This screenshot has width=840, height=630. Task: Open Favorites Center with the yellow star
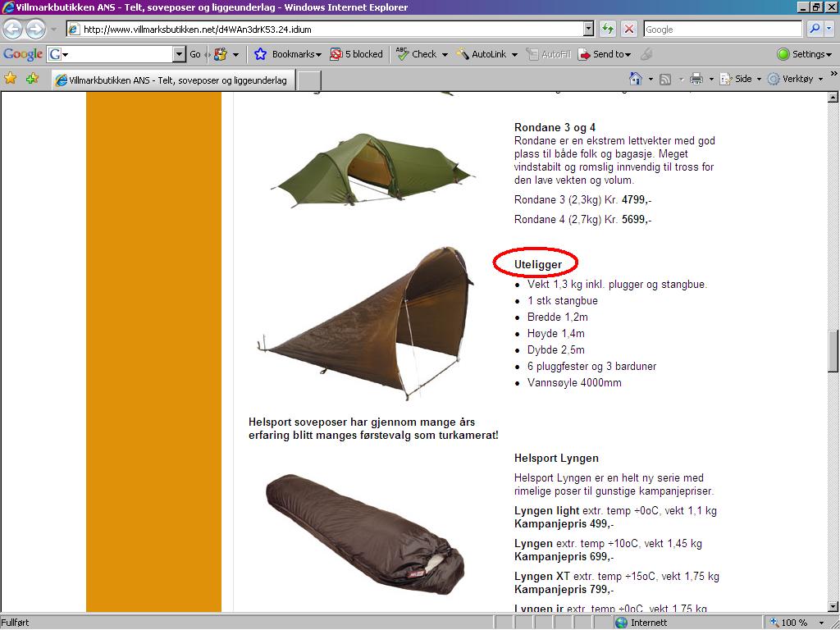point(10,79)
